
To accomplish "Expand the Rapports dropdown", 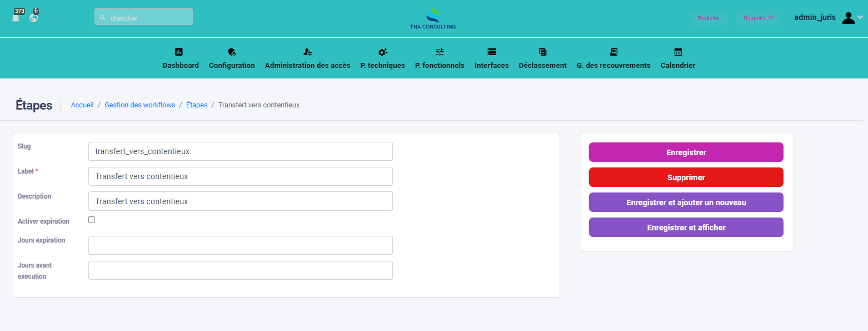I will [759, 18].
